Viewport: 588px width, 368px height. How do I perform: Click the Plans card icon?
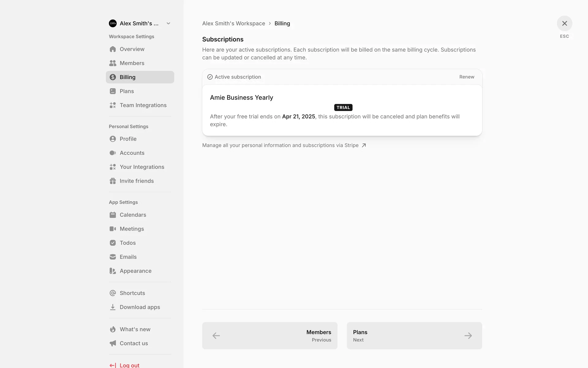click(x=113, y=91)
